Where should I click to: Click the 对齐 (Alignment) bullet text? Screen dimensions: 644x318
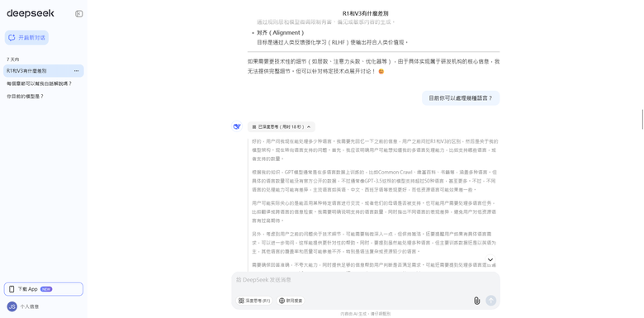pos(281,32)
